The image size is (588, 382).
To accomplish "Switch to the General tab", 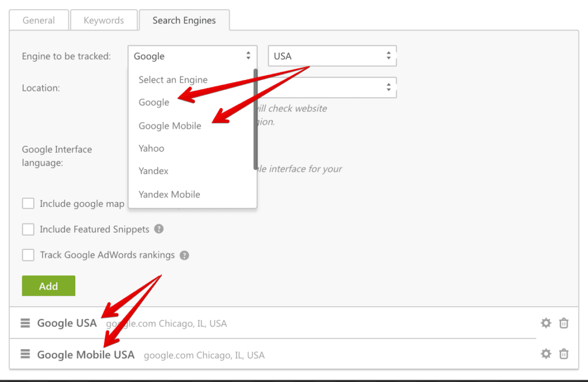I will pos(38,20).
